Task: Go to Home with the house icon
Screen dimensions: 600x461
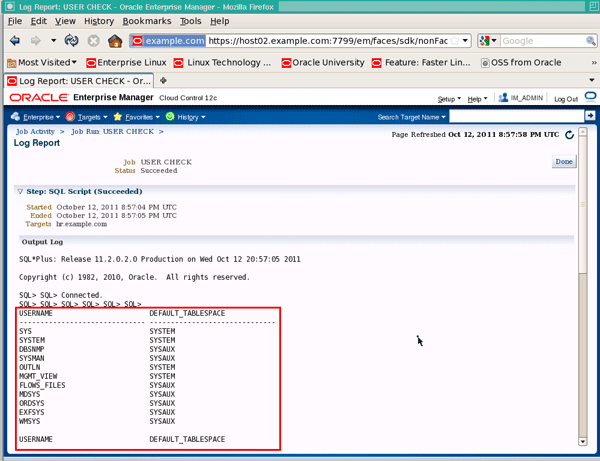Action: 115,40
